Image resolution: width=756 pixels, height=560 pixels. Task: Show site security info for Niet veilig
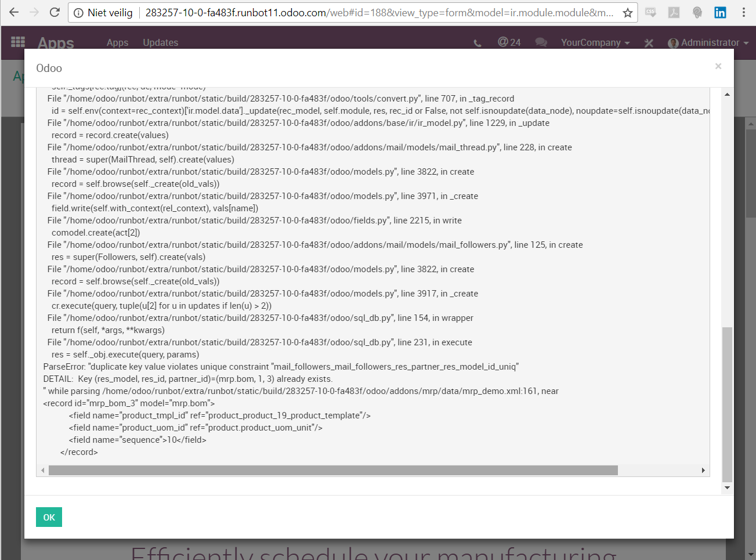pyautogui.click(x=103, y=13)
